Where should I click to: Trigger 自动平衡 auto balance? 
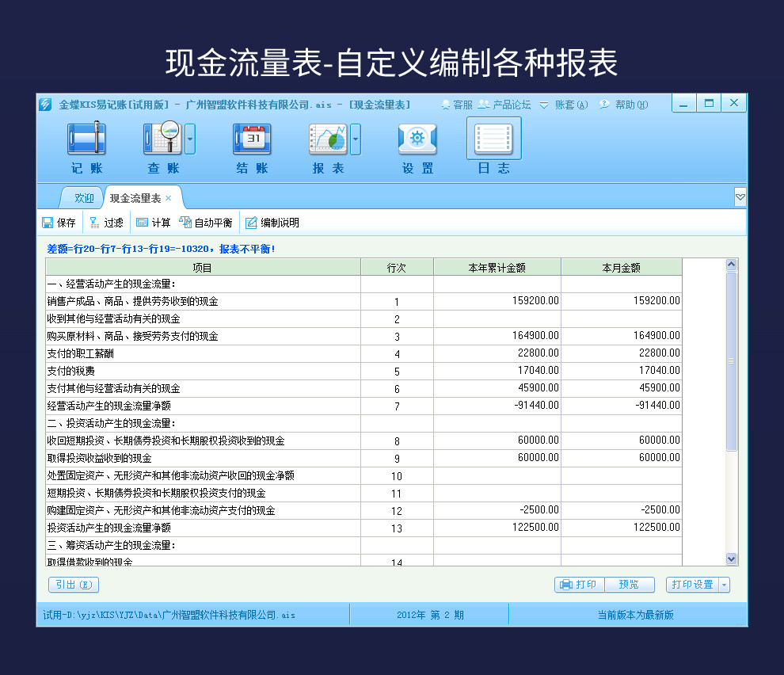coord(206,223)
